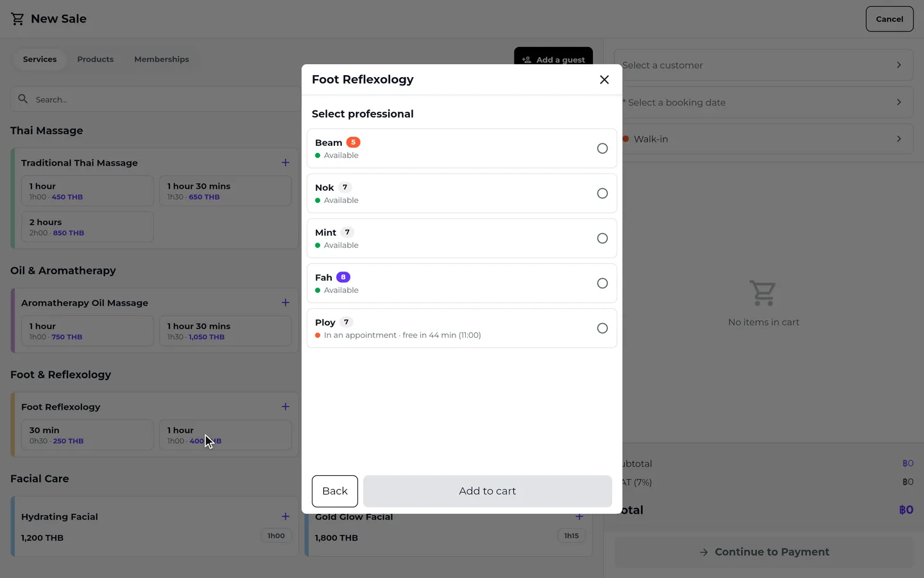Click the service search field
The image size is (924, 578).
click(155, 100)
